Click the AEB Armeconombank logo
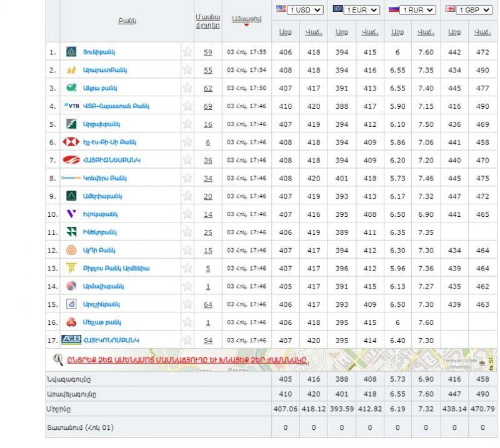This screenshot has height=448, width=500. pyautogui.click(x=71, y=340)
